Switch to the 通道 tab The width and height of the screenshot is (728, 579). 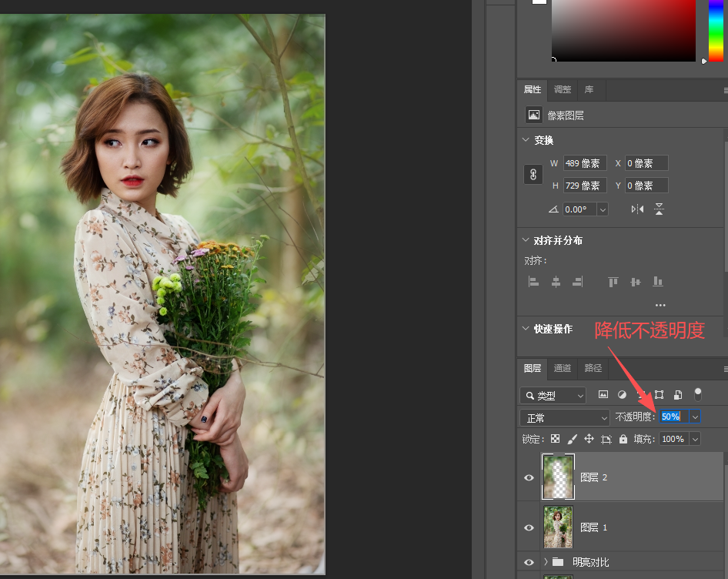pos(563,368)
